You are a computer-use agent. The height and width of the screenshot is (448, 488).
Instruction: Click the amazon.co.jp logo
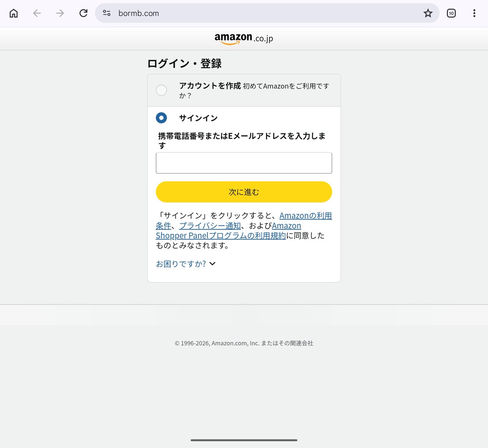click(244, 38)
